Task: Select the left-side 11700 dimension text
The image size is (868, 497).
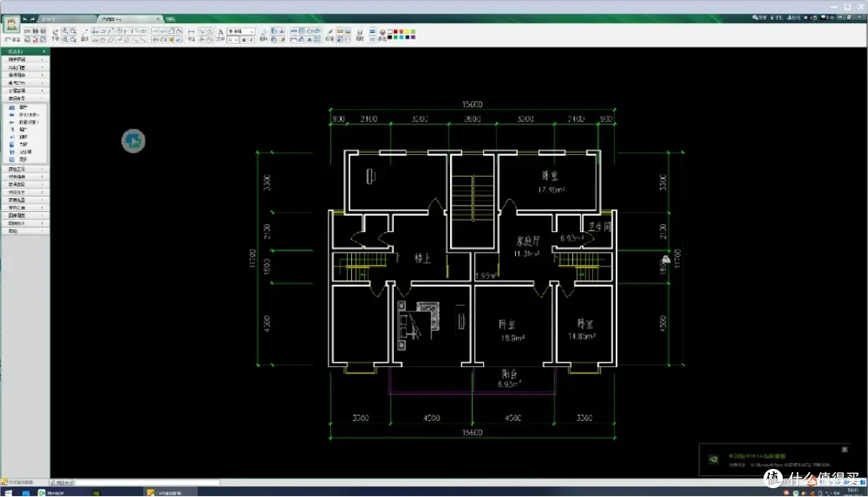Action: point(253,259)
